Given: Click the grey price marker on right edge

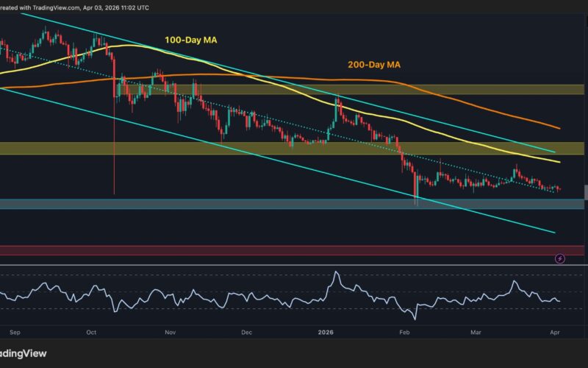Looking at the screenshot, I should coord(585,191).
